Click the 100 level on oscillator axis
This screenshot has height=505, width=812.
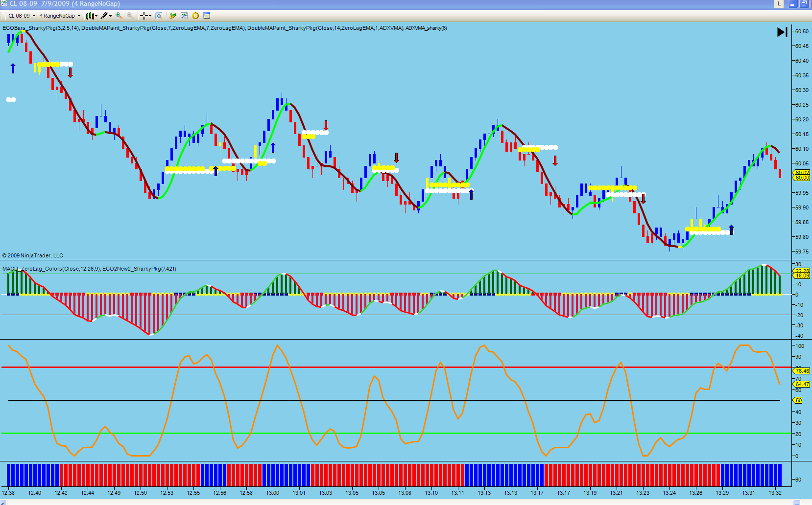pos(800,346)
